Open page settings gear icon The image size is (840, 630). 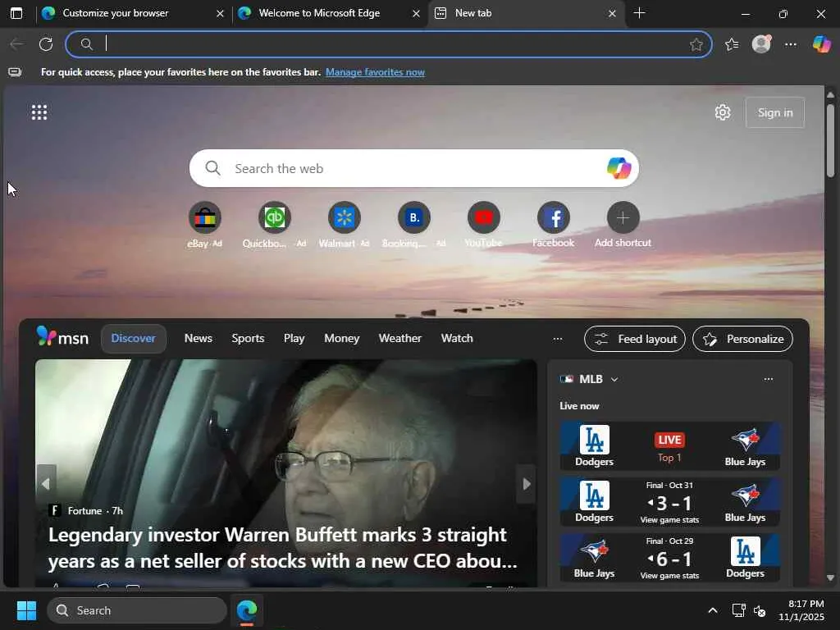[722, 112]
